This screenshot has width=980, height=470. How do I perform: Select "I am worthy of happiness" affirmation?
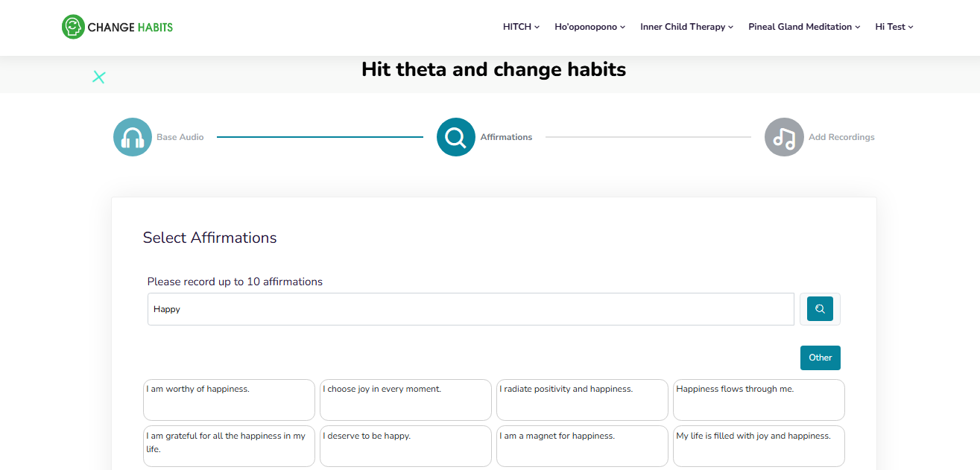pos(229,400)
